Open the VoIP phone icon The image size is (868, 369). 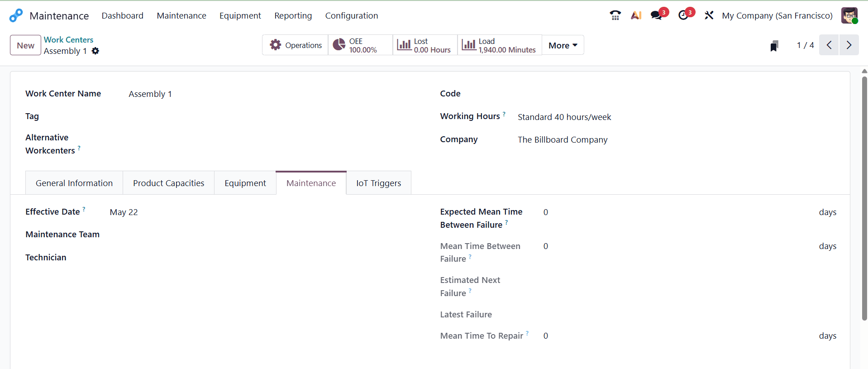(615, 15)
